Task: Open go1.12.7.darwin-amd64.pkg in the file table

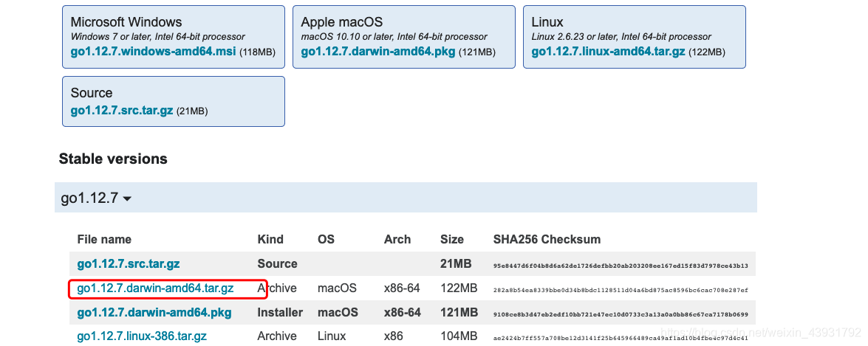Action: point(154,312)
